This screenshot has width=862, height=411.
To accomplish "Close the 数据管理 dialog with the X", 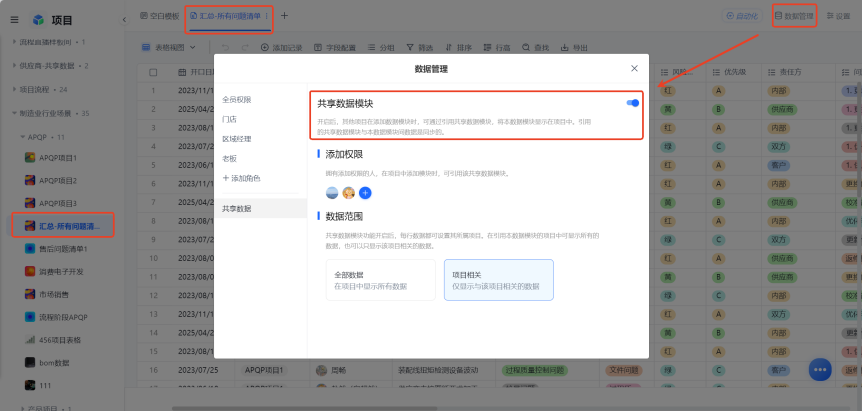I will pos(634,69).
